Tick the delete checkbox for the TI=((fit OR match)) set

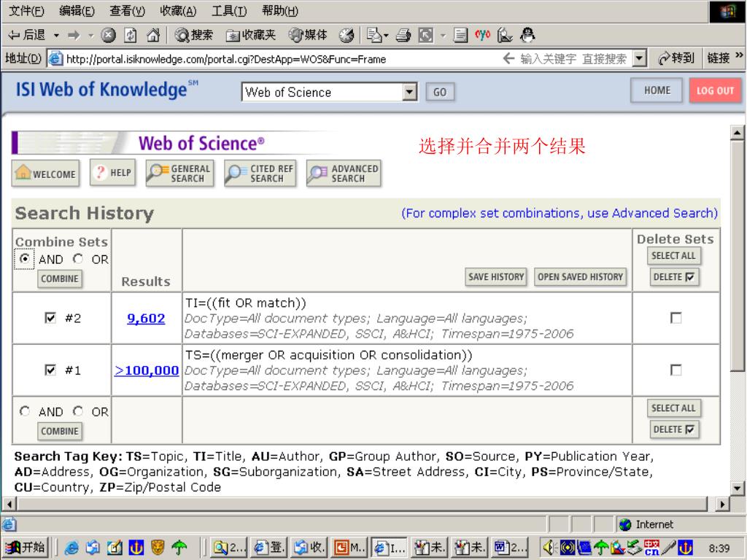676,318
